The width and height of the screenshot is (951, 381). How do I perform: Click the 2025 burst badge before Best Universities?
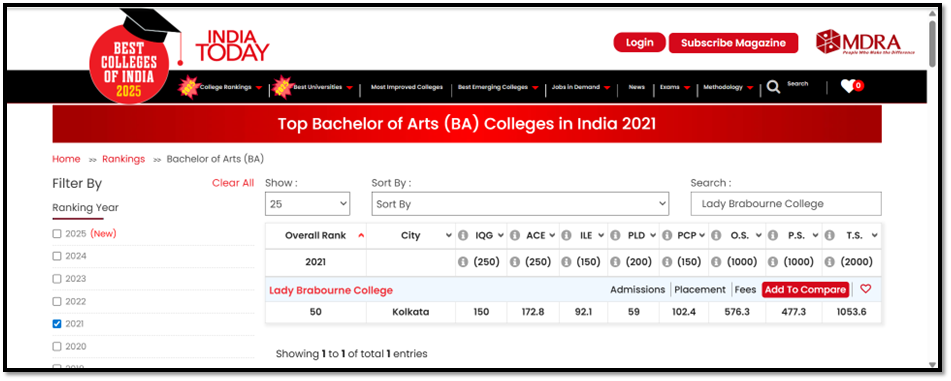coord(282,87)
